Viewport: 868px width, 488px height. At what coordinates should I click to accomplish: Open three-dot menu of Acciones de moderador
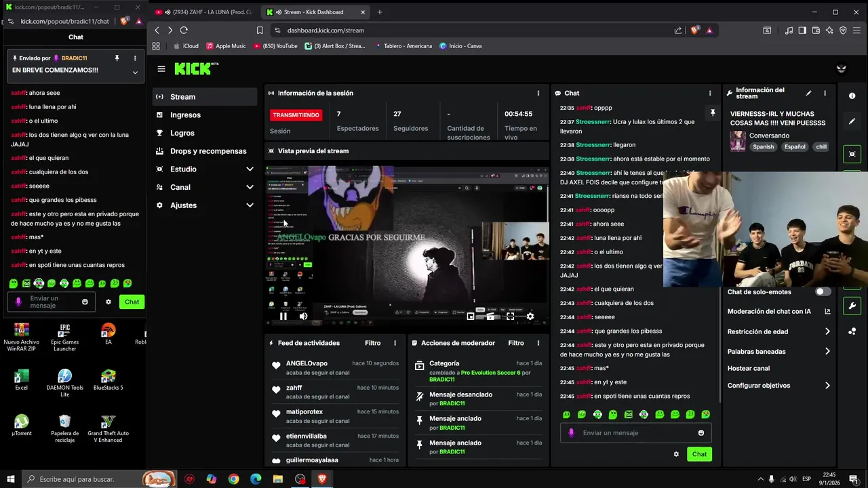(x=538, y=343)
